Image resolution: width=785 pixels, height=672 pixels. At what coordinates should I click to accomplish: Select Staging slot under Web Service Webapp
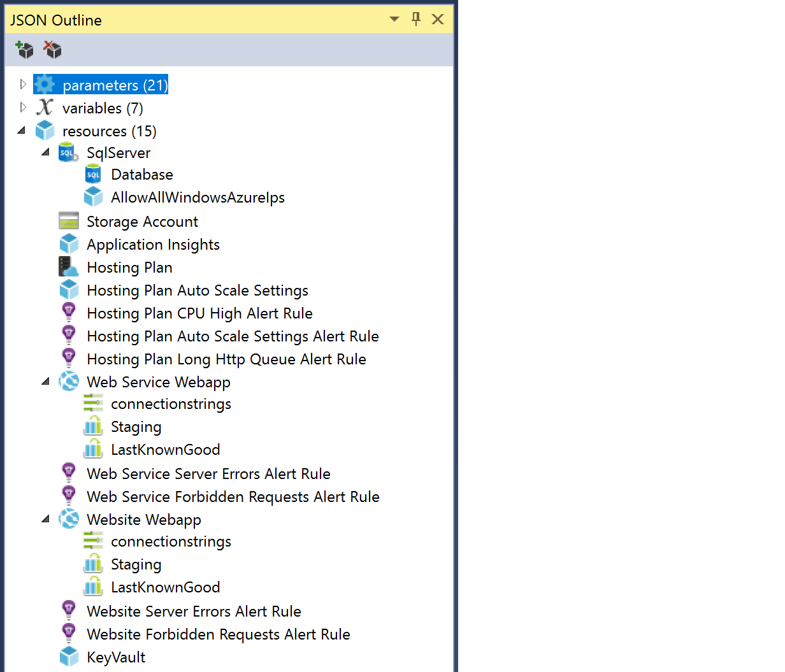(136, 427)
